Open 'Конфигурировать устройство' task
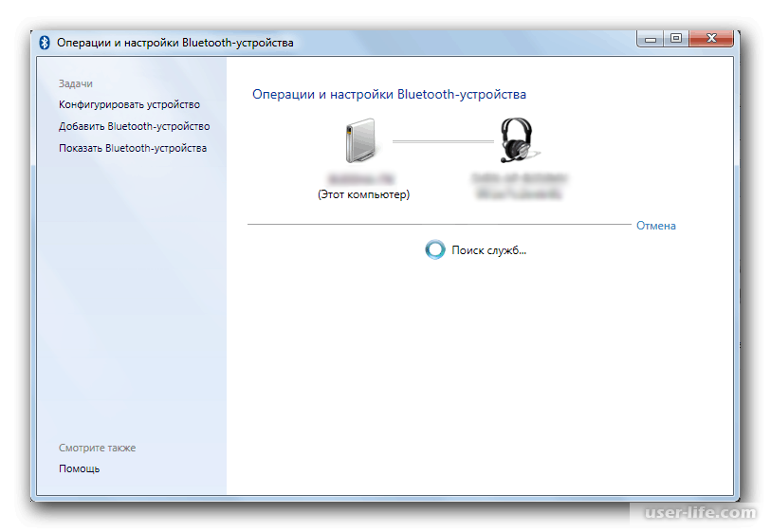Viewport: 771px width, 532px height. click(129, 104)
